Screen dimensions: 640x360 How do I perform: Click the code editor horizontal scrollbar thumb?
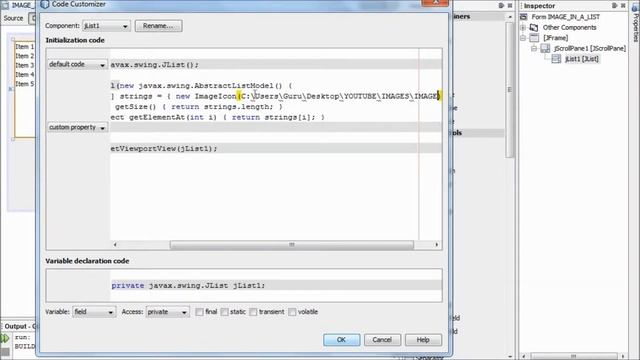[292, 244]
